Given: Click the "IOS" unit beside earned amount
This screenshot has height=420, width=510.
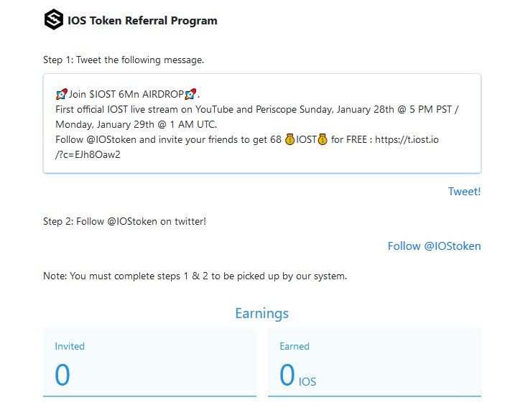Looking at the screenshot, I should tap(307, 382).
